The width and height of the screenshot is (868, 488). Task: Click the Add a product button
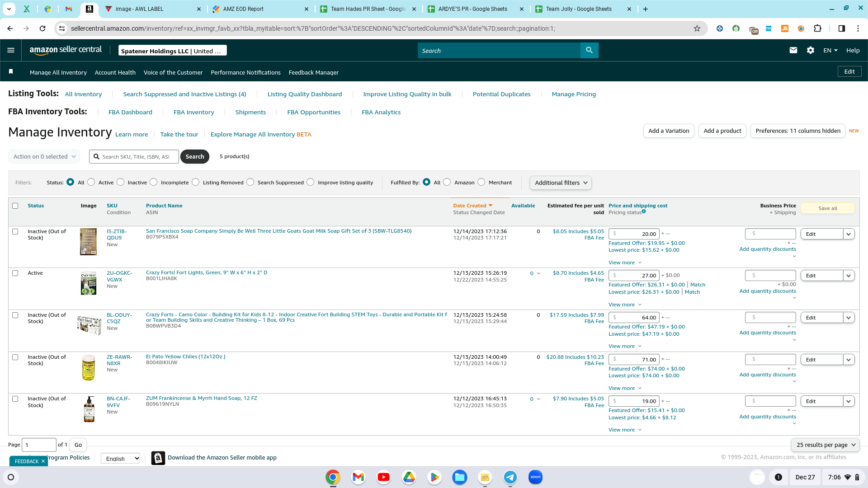click(x=722, y=131)
